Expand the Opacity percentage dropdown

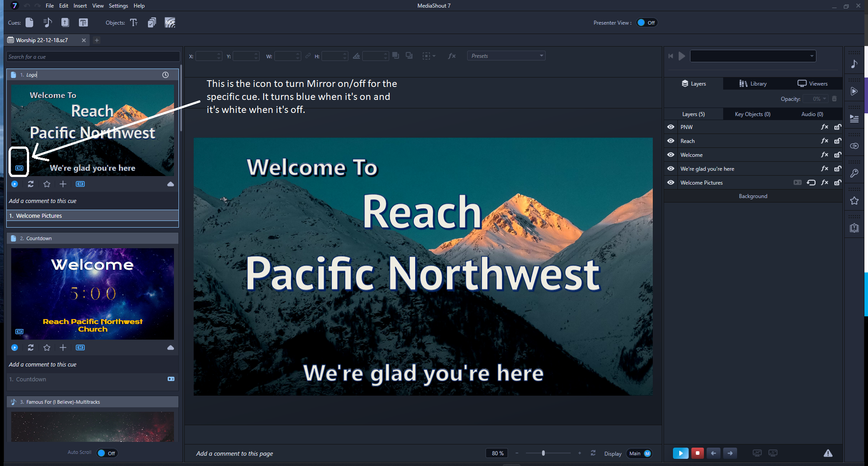click(x=824, y=99)
